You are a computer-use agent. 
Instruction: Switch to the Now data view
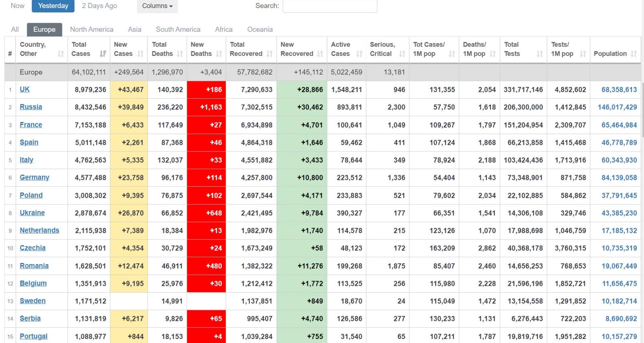click(x=17, y=6)
